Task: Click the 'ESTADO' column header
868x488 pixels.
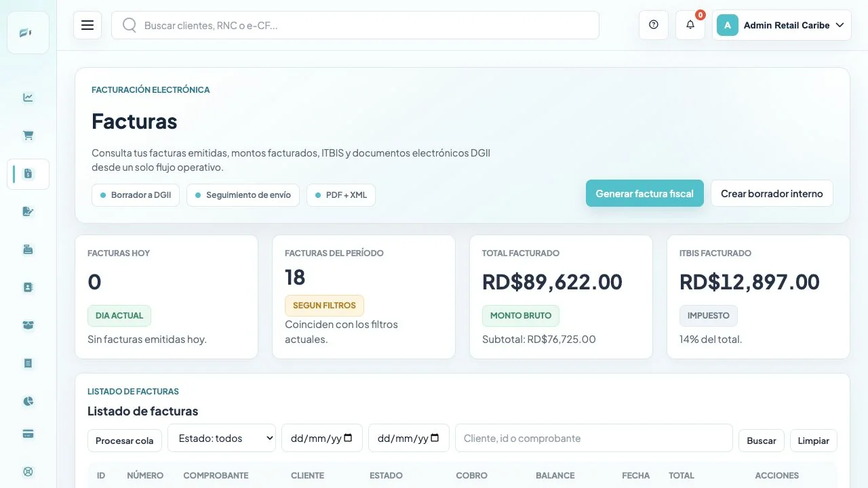Action: [386, 476]
